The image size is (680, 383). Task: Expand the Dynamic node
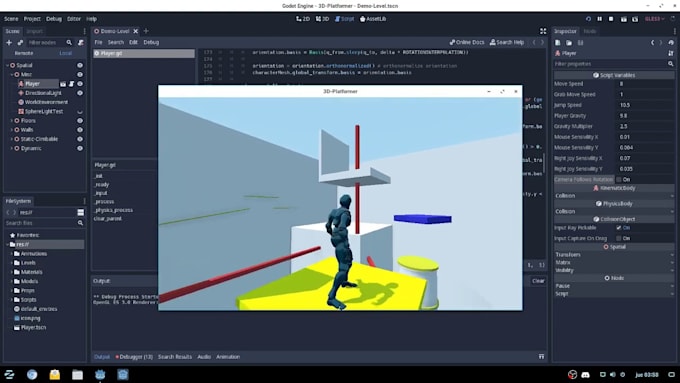point(11,148)
